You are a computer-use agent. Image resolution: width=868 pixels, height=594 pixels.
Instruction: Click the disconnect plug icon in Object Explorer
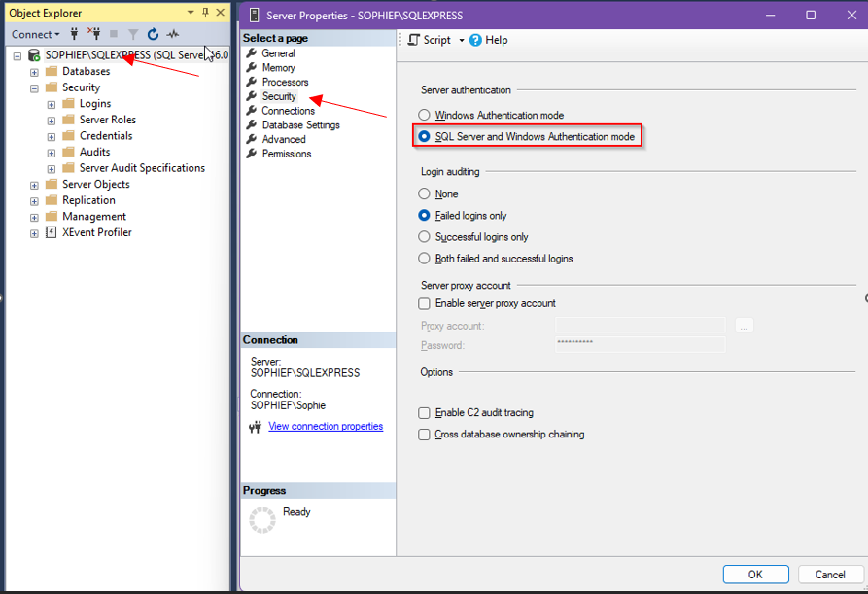click(94, 34)
